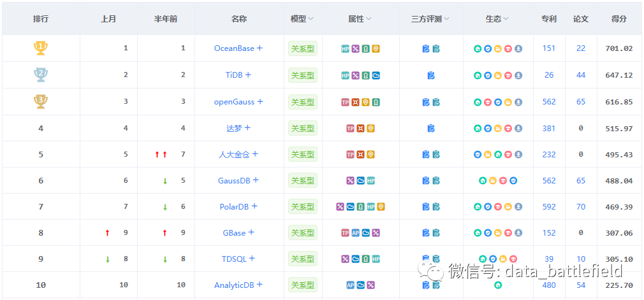644x300 pixels.
Task: Open the 三方评测 column filter dropdown
Action: 446,19
